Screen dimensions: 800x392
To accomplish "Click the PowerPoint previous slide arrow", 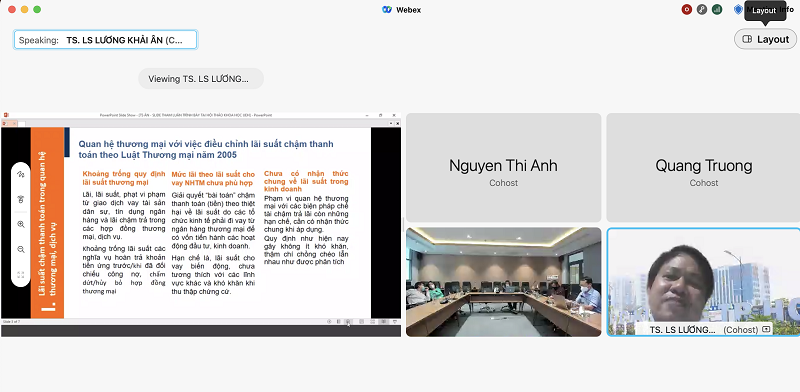I will [329, 322].
